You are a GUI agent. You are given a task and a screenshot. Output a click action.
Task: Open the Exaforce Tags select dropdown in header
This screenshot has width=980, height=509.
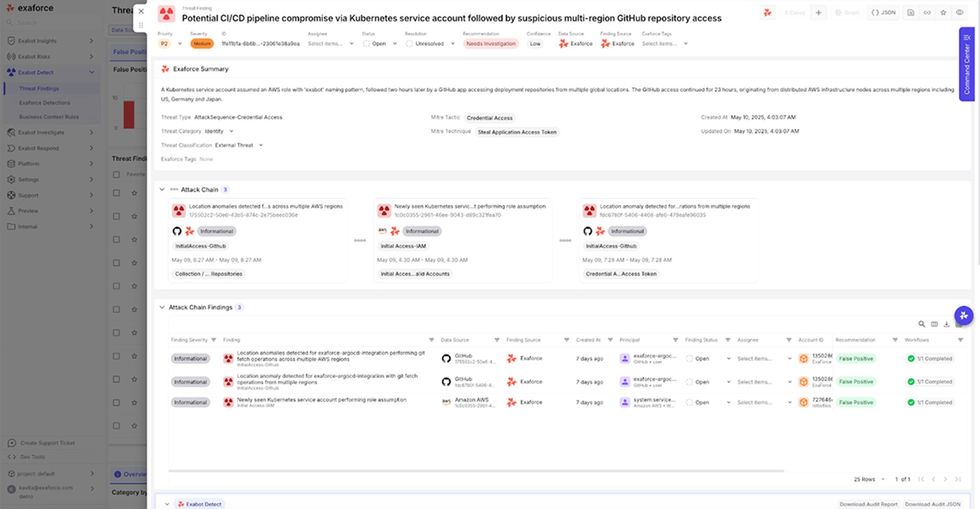[665, 44]
